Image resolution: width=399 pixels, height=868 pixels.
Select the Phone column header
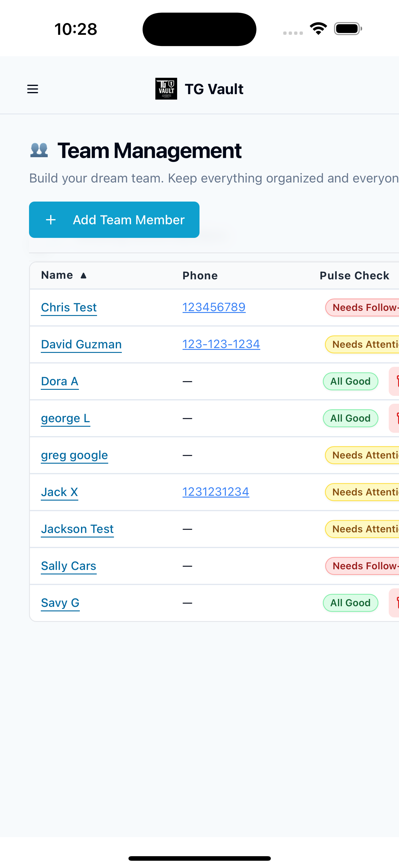click(x=200, y=276)
